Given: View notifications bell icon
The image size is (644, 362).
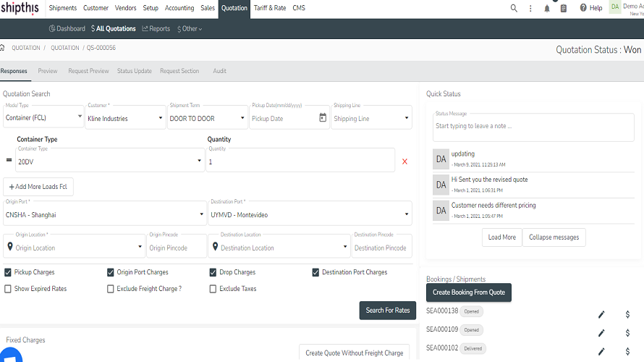Looking at the screenshot, I should point(546,8).
